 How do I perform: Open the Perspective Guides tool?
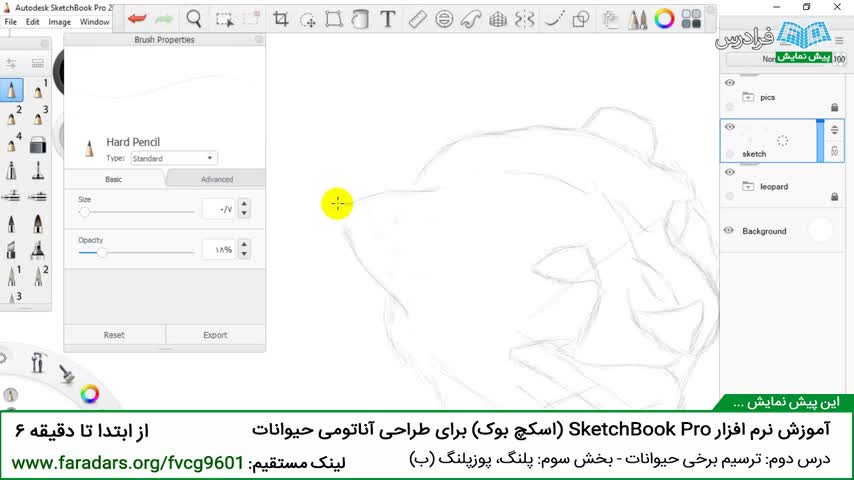[x=498, y=20]
